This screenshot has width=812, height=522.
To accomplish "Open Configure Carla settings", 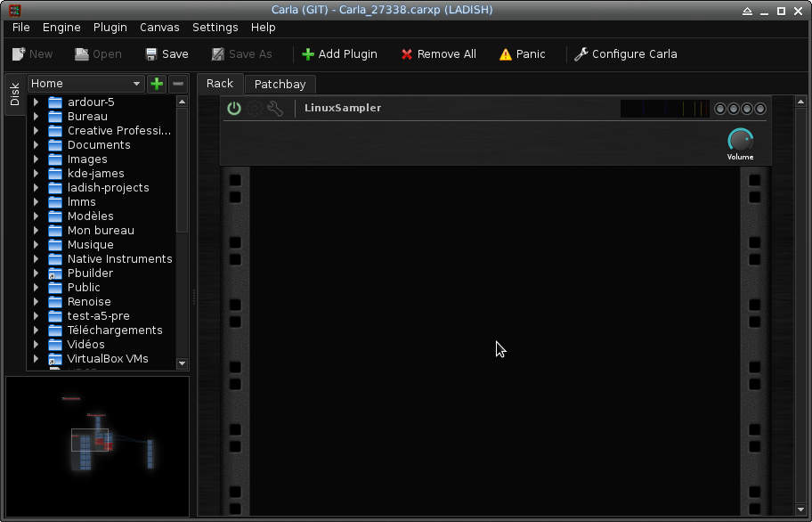I will tap(626, 54).
